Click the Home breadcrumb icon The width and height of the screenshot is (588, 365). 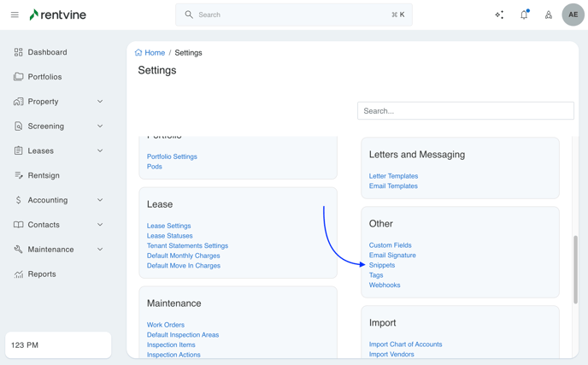pos(138,53)
